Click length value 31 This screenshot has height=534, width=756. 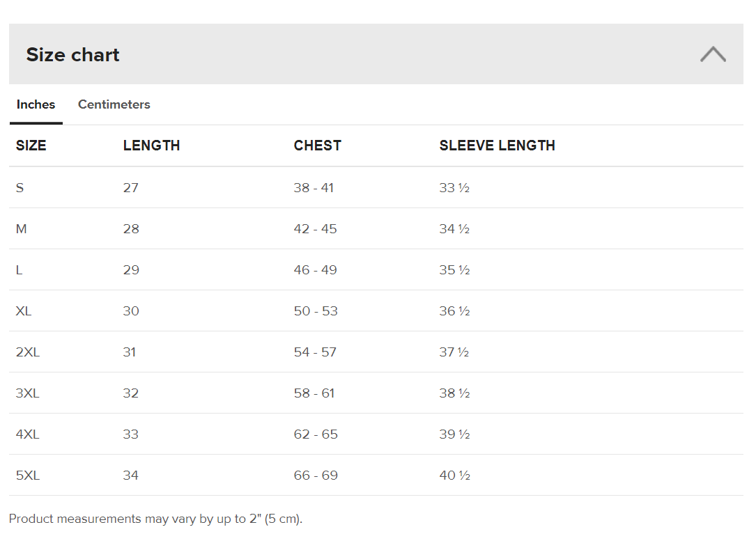(x=129, y=352)
